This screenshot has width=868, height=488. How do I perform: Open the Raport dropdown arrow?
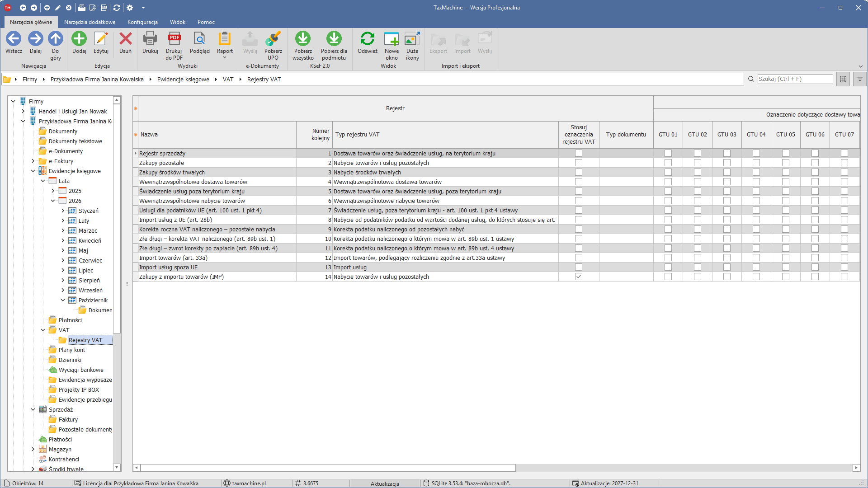coord(225,58)
